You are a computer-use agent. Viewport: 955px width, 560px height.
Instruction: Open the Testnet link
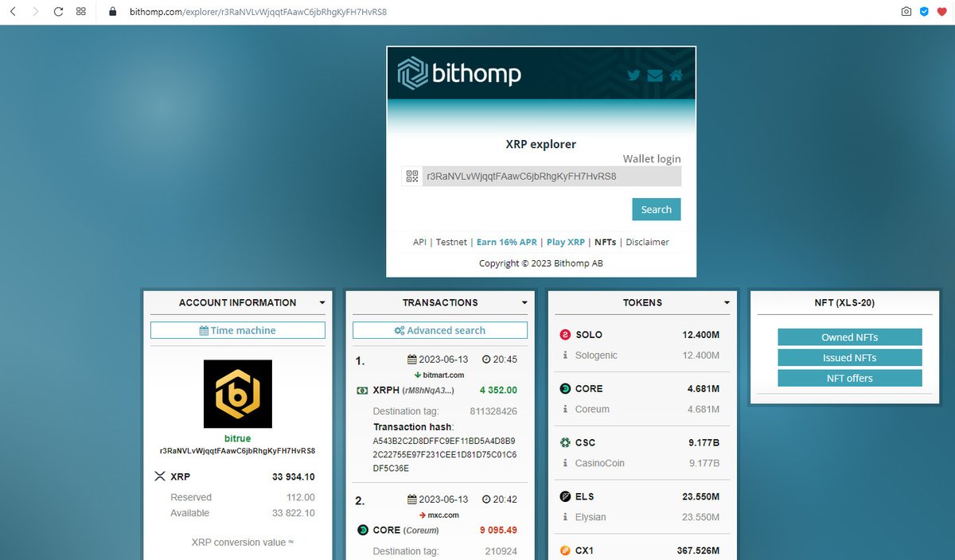453,242
